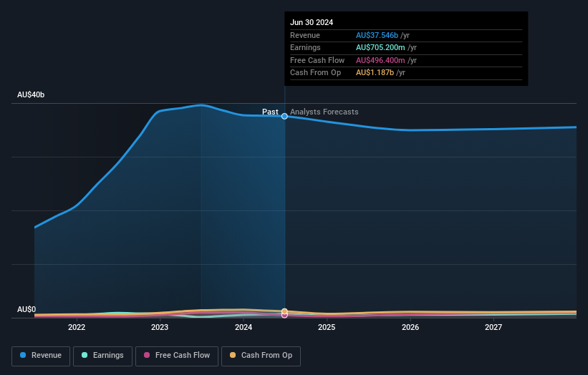Select the Revenue data point at Jun 2024
588x375 pixels.
point(284,116)
